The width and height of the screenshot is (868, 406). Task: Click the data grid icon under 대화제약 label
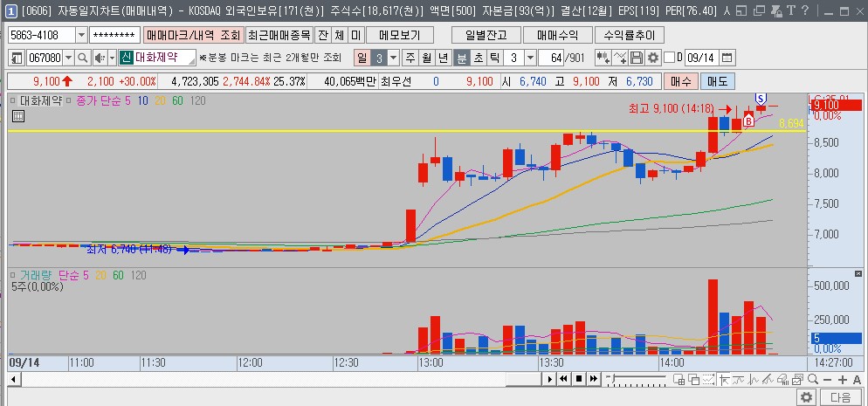click(x=17, y=115)
